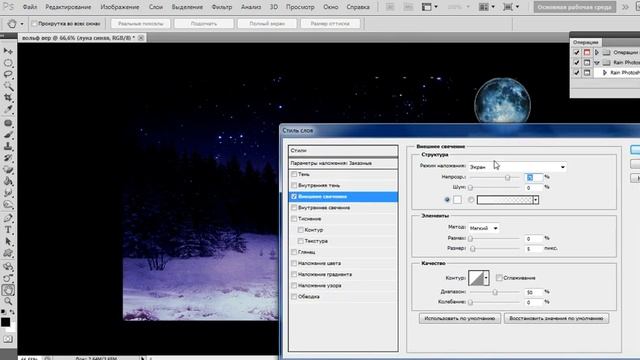The image size is (640, 360).
Task: Select the History Brush tool
Action: coord(8,158)
